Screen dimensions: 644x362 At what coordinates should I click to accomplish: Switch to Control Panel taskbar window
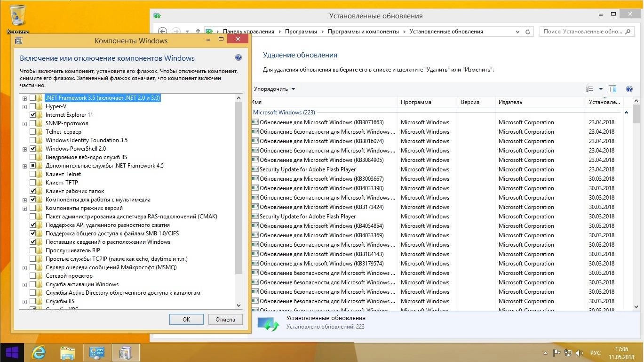pyautogui.click(x=97, y=352)
